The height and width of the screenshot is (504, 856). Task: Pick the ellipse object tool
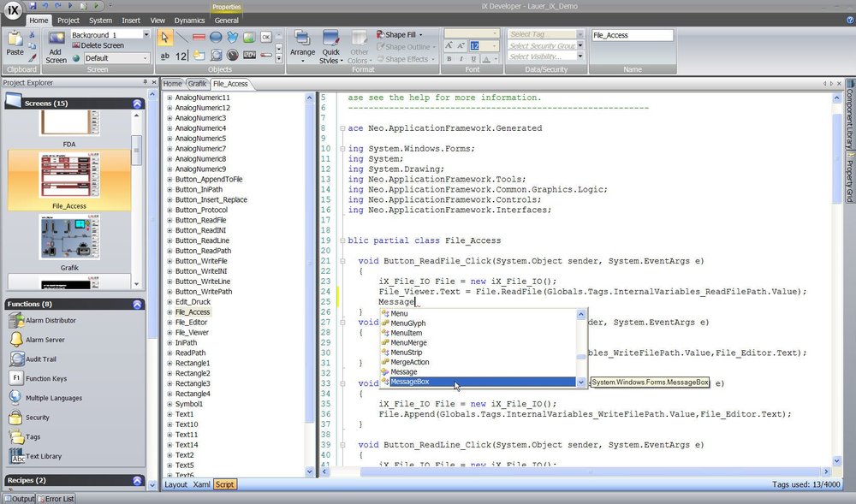click(x=216, y=37)
